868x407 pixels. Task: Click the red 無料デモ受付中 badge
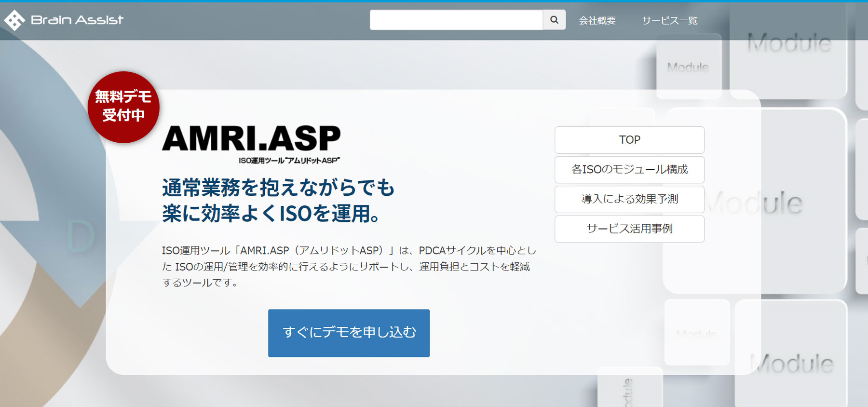click(123, 107)
